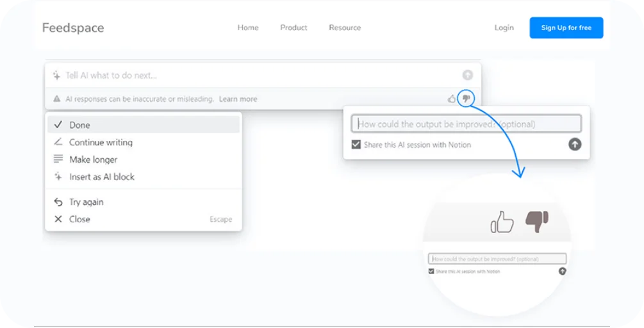Click the warning triangle icon
The image size is (644, 328).
(56, 99)
